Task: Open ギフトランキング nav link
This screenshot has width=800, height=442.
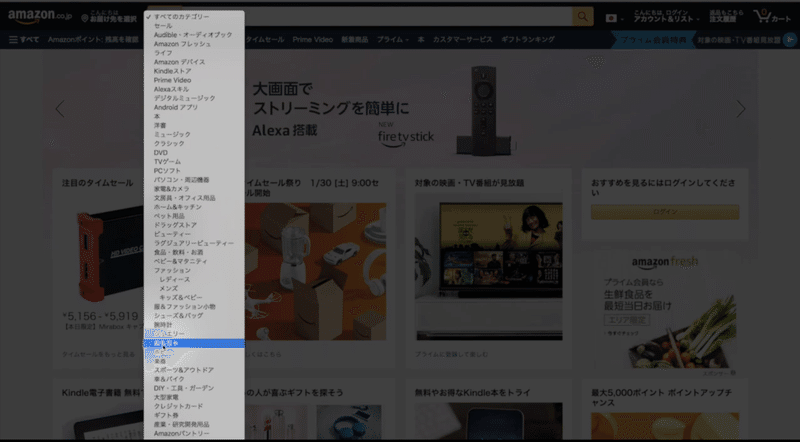Action: pyautogui.click(x=528, y=39)
